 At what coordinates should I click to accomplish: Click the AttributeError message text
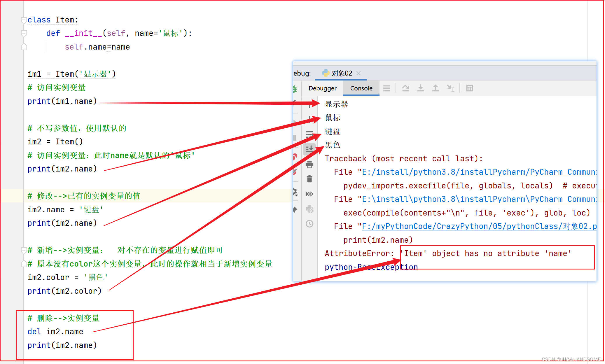[x=448, y=253]
